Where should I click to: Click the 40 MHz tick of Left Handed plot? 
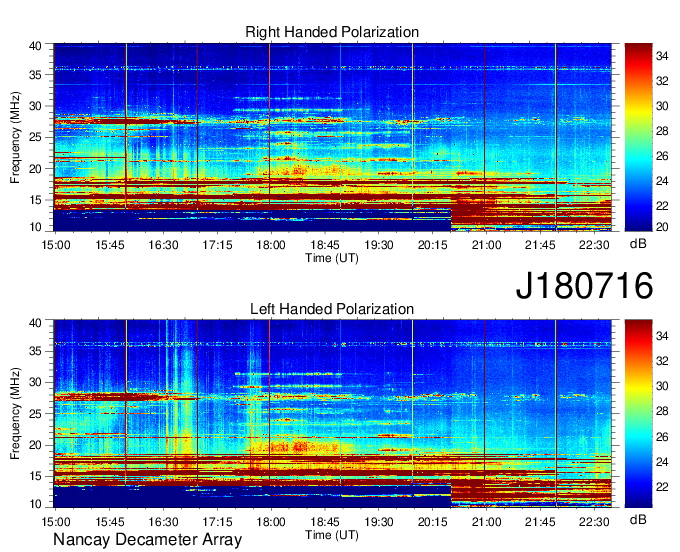(35, 323)
